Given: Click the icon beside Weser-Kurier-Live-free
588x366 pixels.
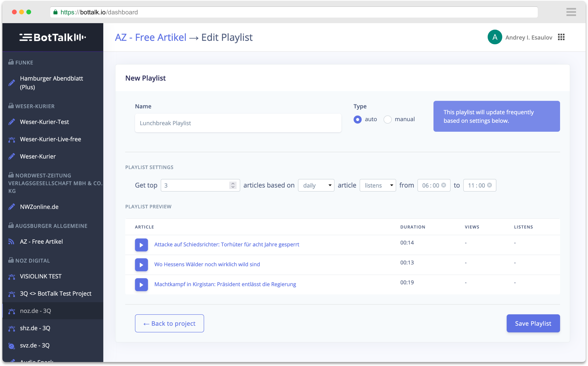Looking at the screenshot, I should 12,139.
